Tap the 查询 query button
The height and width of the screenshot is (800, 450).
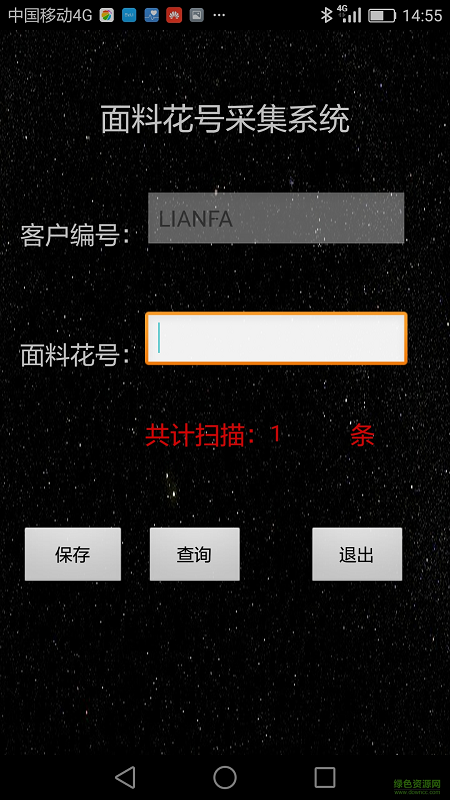pos(194,554)
